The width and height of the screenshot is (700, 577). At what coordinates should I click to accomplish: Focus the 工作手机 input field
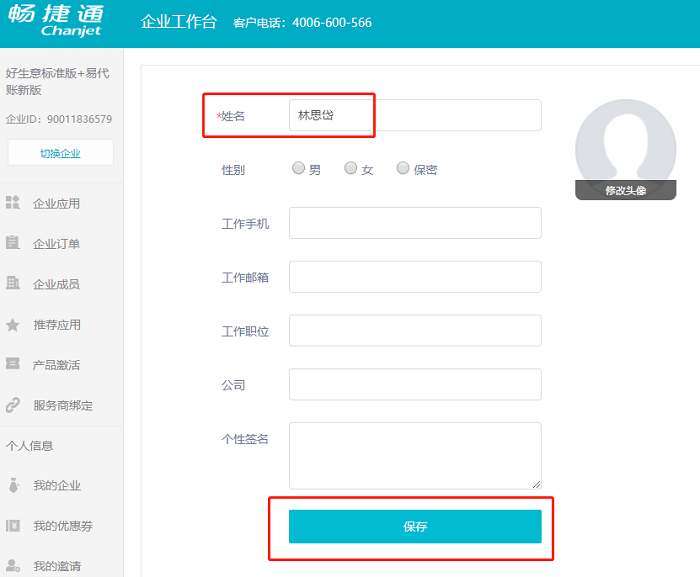415,223
